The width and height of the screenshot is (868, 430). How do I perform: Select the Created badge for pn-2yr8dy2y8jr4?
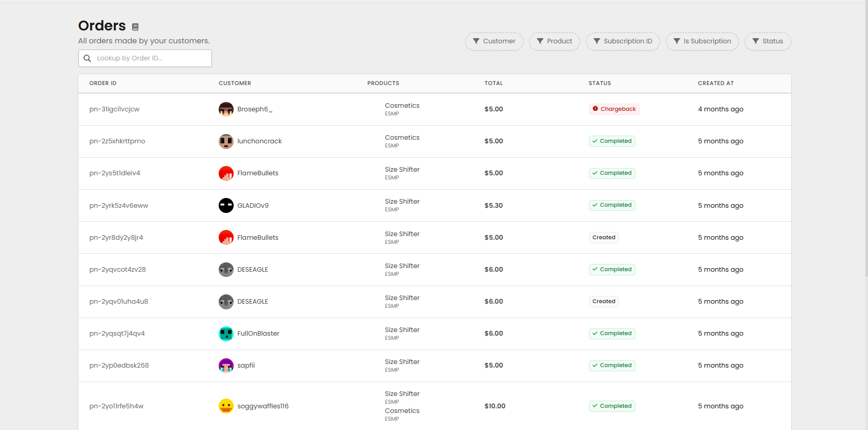click(603, 238)
